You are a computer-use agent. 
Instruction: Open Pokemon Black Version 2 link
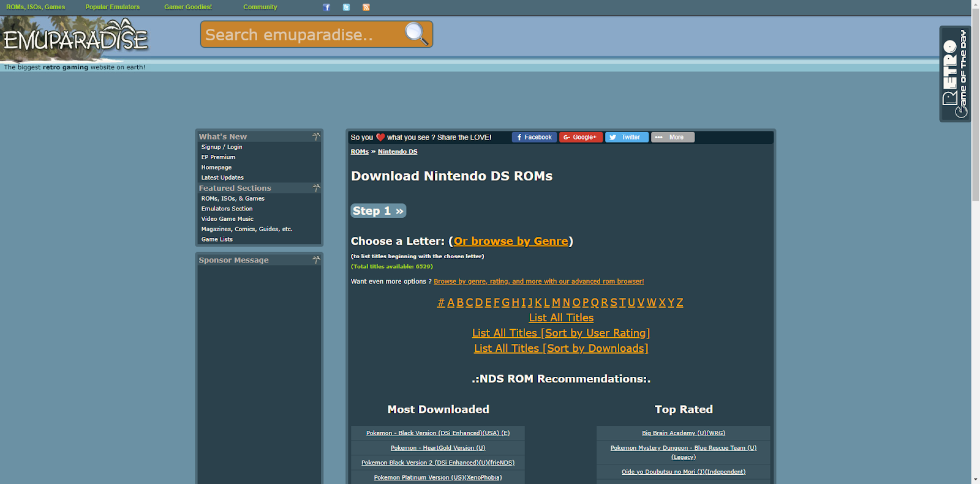point(438,463)
